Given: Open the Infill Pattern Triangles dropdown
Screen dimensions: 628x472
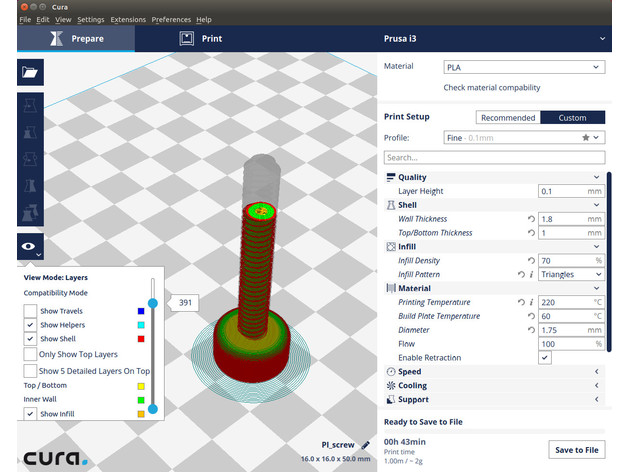Looking at the screenshot, I should [x=571, y=274].
